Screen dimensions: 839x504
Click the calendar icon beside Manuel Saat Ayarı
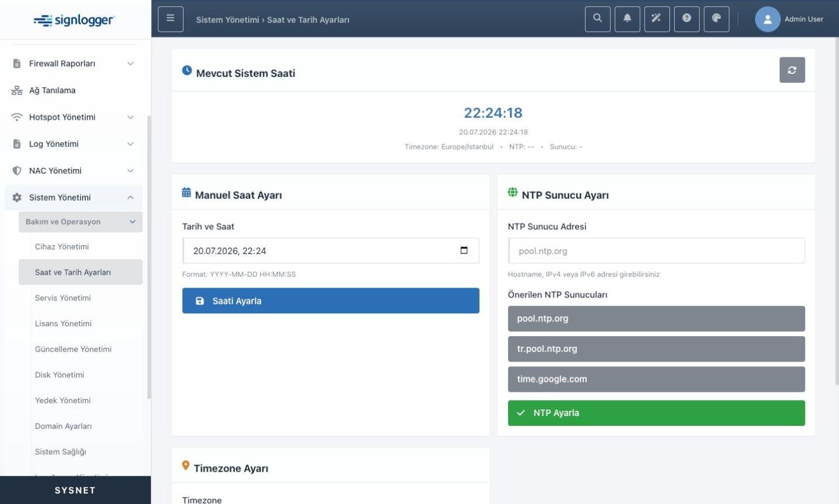187,192
